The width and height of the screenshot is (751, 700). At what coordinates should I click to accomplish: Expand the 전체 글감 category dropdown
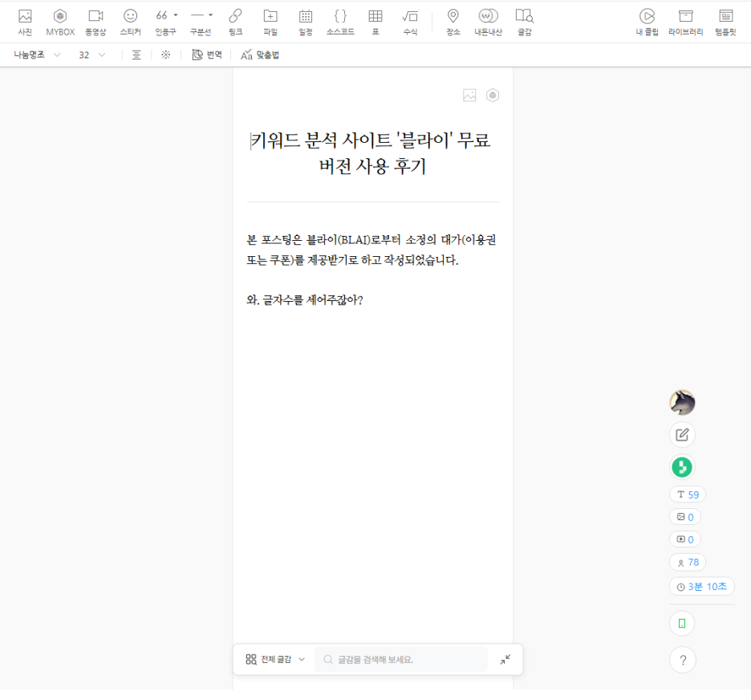(x=275, y=660)
